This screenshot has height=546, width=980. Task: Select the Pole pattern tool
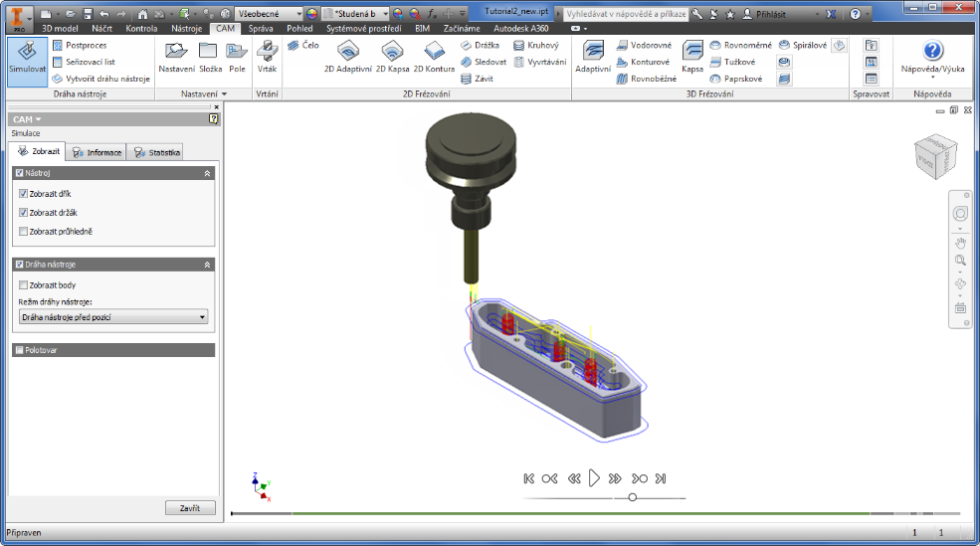237,58
